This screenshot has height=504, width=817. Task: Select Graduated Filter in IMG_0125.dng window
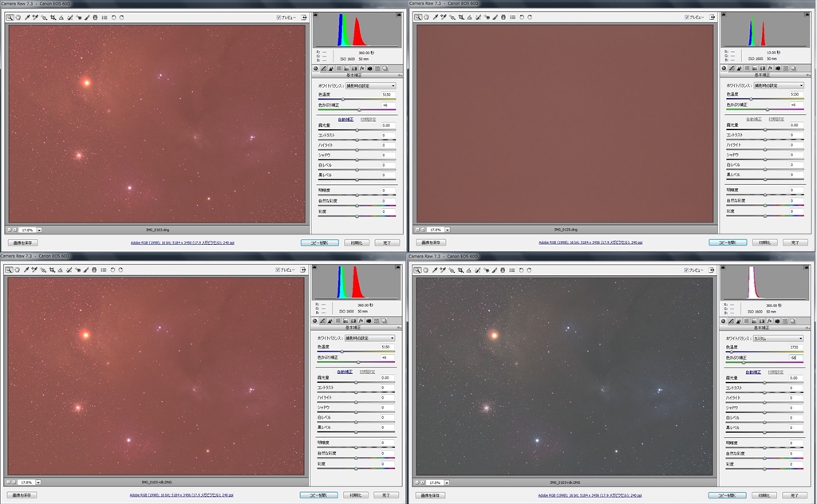(x=503, y=18)
